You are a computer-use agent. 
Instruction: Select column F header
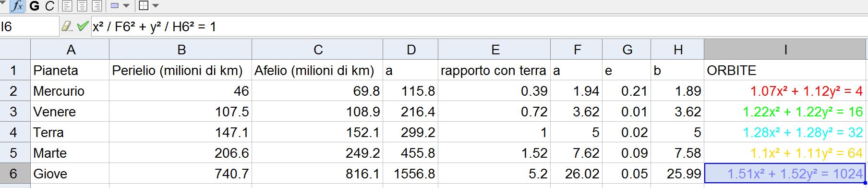(576, 50)
